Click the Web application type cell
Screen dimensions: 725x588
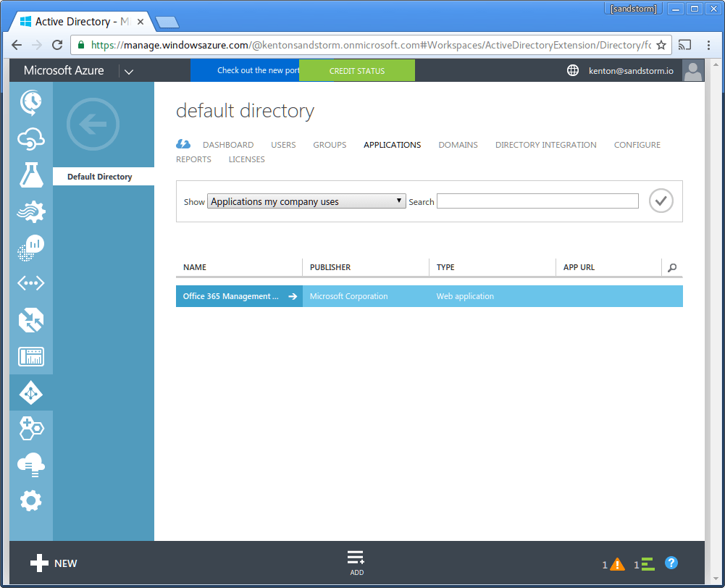click(x=465, y=296)
